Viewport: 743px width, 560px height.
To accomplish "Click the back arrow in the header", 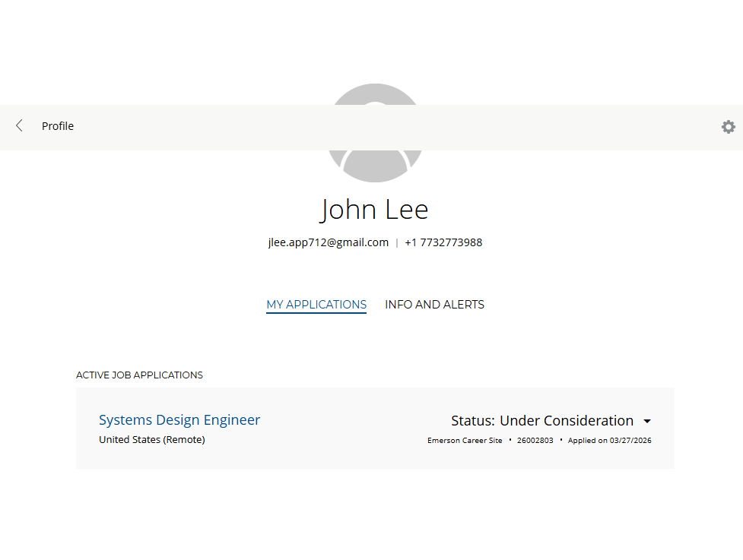I will (x=19, y=126).
